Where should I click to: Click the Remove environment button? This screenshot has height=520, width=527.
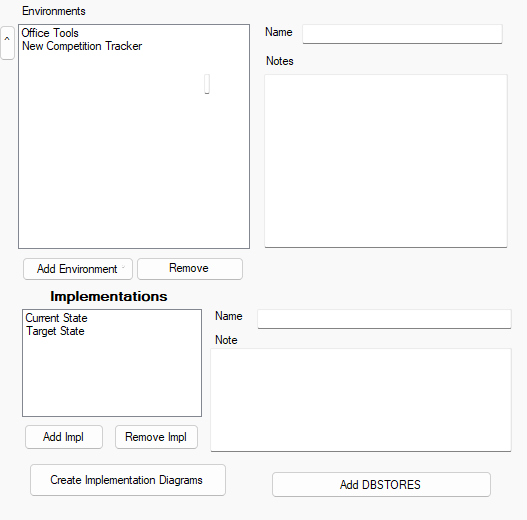pos(190,269)
